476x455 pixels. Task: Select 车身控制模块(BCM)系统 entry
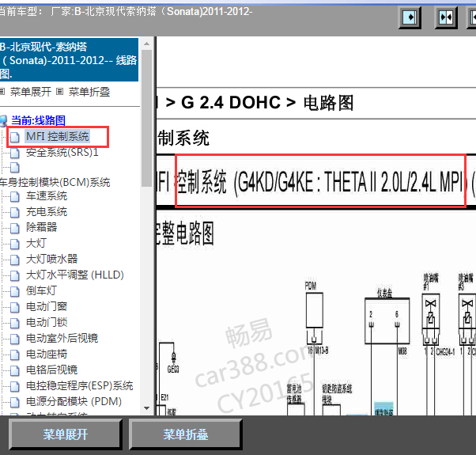(55, 182)
